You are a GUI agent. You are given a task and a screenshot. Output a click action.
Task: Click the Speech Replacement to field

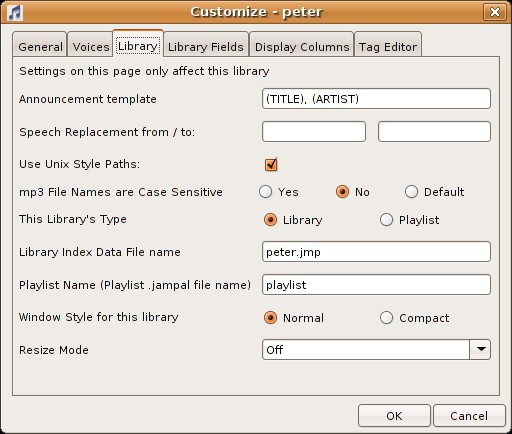click(x=434, y=131)
